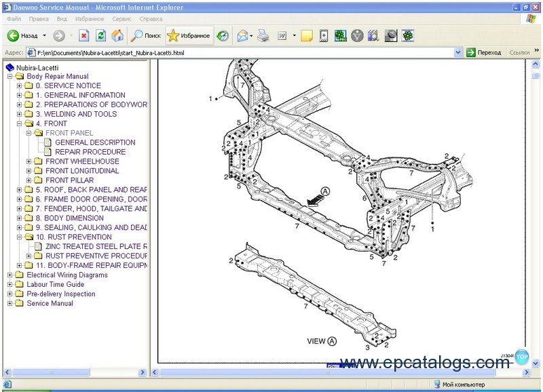This screenshot has width=543, height=392.
Task: Open the Mail envelope icon
Action: [242, 36]
